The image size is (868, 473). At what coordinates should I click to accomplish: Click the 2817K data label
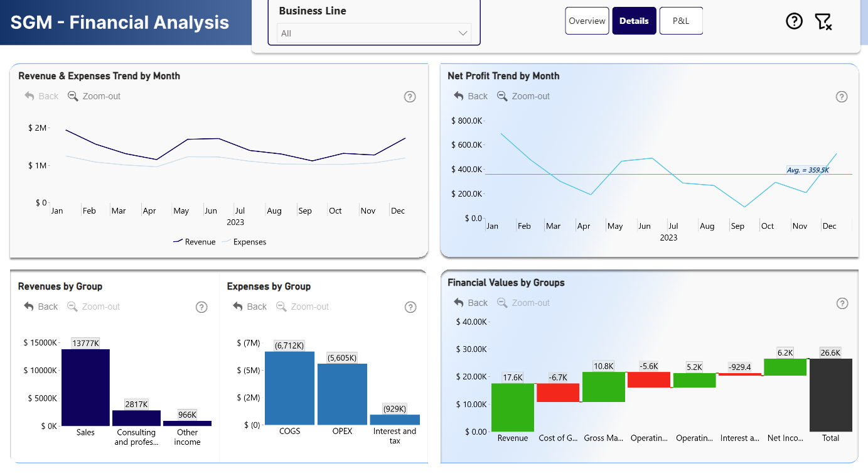[136, 404]
